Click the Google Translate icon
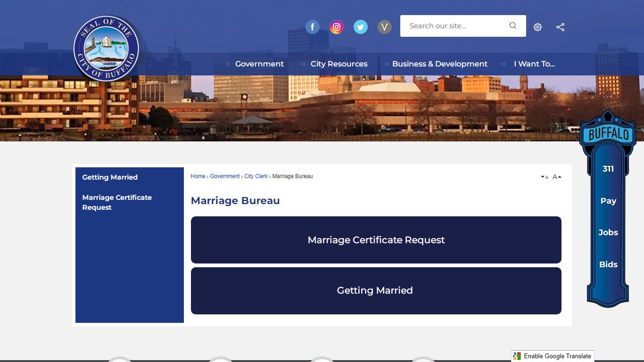This screenshot has height=362, width=644. click(517, 356)
